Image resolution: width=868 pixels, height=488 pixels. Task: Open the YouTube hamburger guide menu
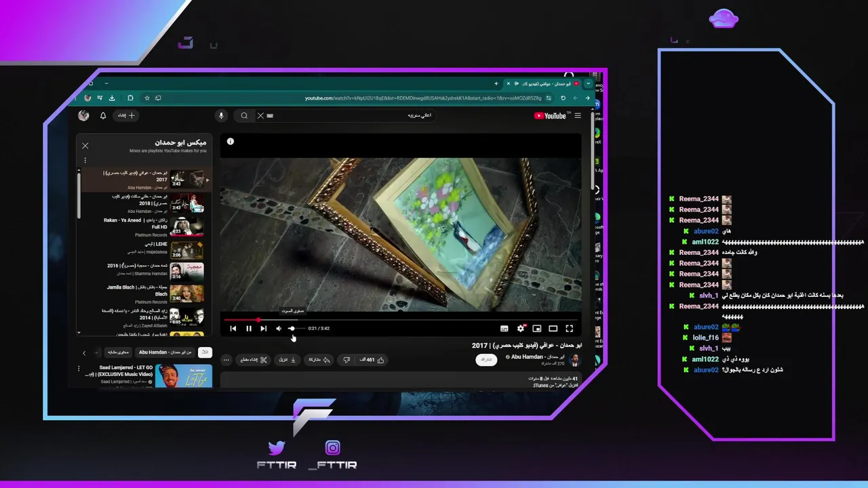coord(578,116)
